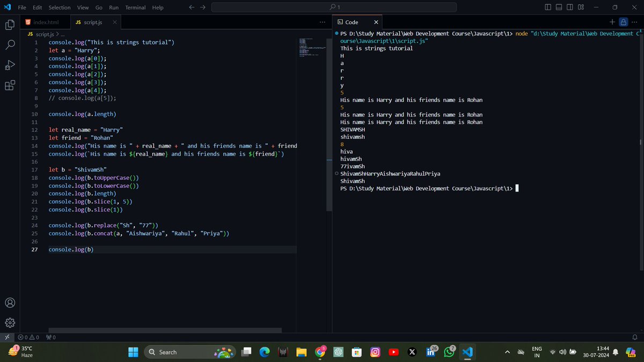
Task: Go forward with the right arrow
Action: (202, 8)
